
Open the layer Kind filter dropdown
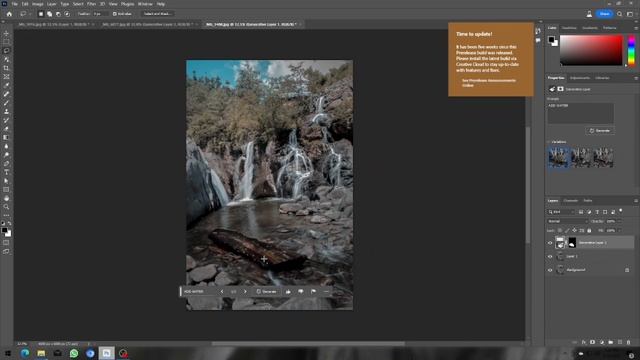(561, 212)
